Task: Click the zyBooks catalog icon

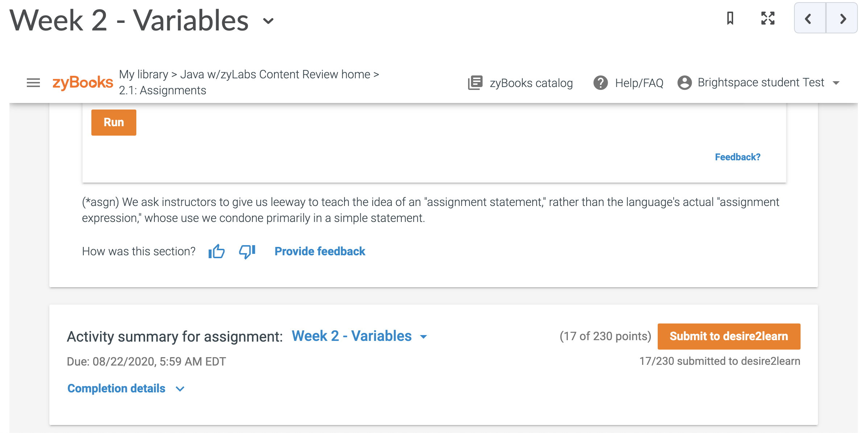Action: (x=475, y=83)
